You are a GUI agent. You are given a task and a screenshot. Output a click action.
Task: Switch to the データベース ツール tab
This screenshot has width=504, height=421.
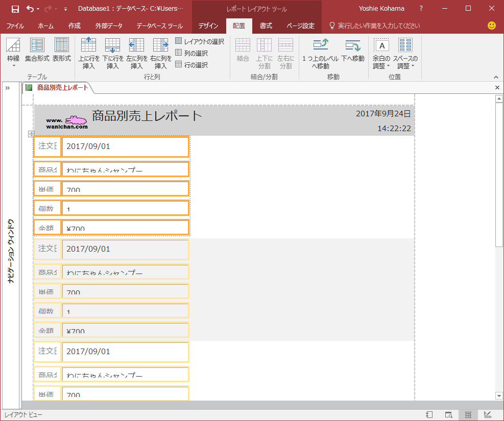(x=159, y=26)
